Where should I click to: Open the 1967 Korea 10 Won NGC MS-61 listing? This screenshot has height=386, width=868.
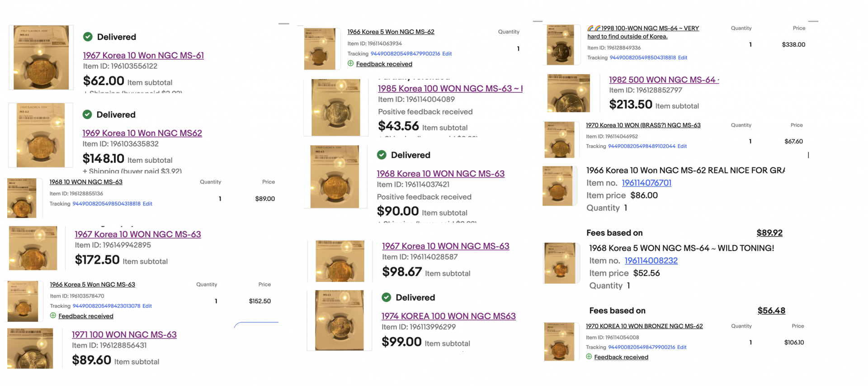coord(143,55)
